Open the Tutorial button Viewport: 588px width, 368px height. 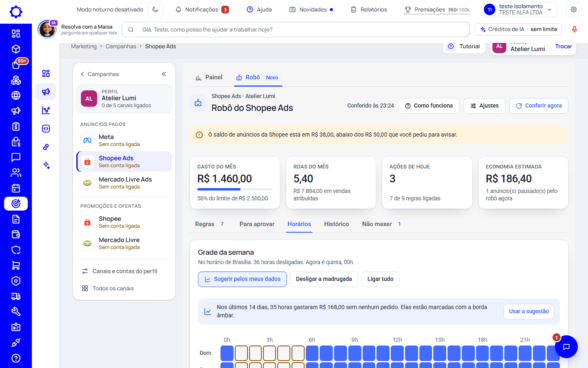click(x=464, y=47)
